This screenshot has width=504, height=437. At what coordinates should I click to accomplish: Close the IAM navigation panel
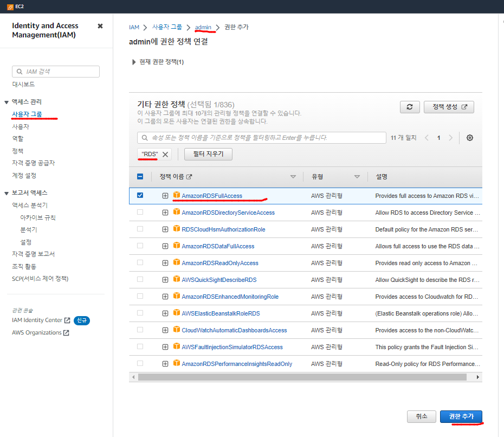pos(100,26)
